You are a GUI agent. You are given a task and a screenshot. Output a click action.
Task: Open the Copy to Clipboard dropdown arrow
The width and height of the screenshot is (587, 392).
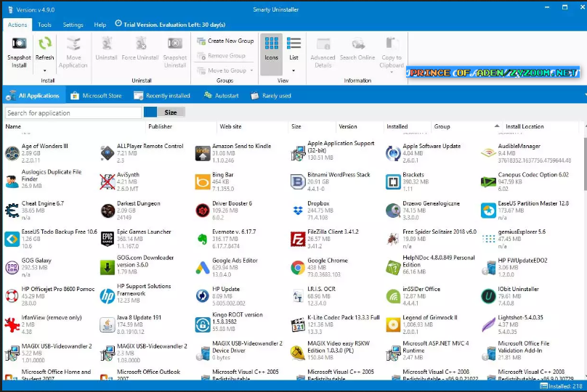pos(392,72)
